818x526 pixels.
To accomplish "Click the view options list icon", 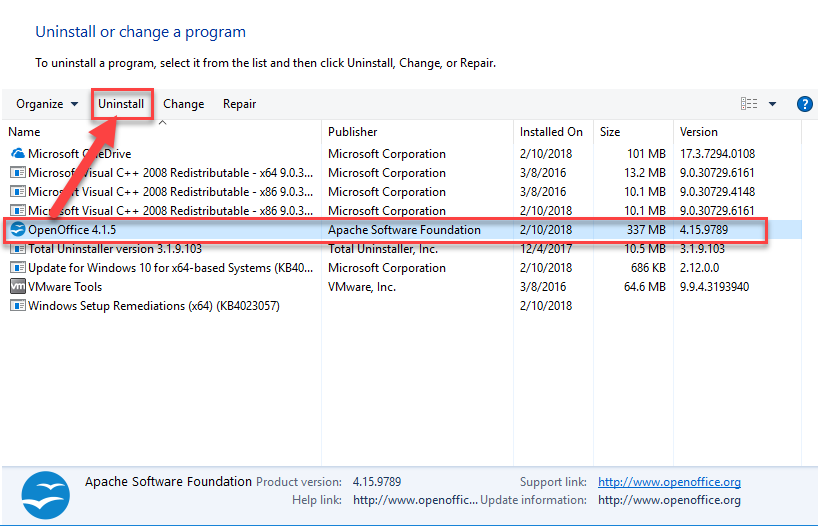I will click(x=749, y=104).
